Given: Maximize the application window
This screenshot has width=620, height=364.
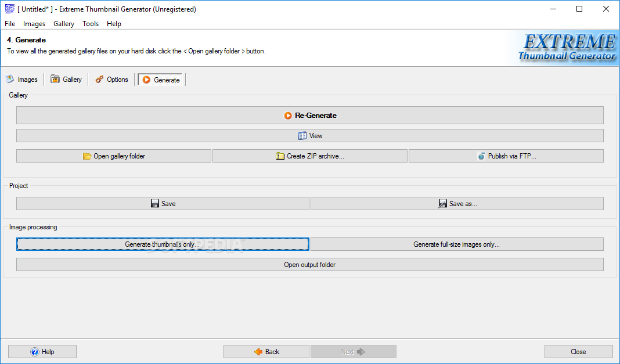Looking at the screenshot, I should click(x=579, y=9).
